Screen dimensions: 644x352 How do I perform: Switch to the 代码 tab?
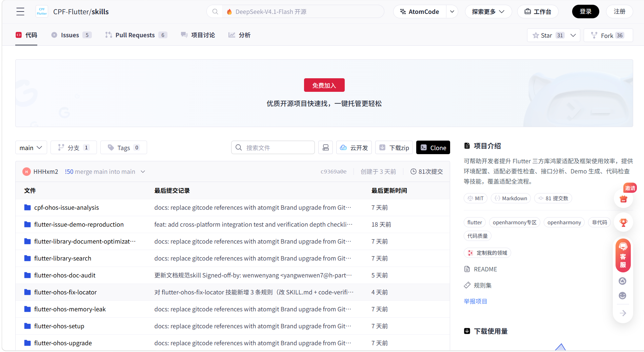coord(26,35)
